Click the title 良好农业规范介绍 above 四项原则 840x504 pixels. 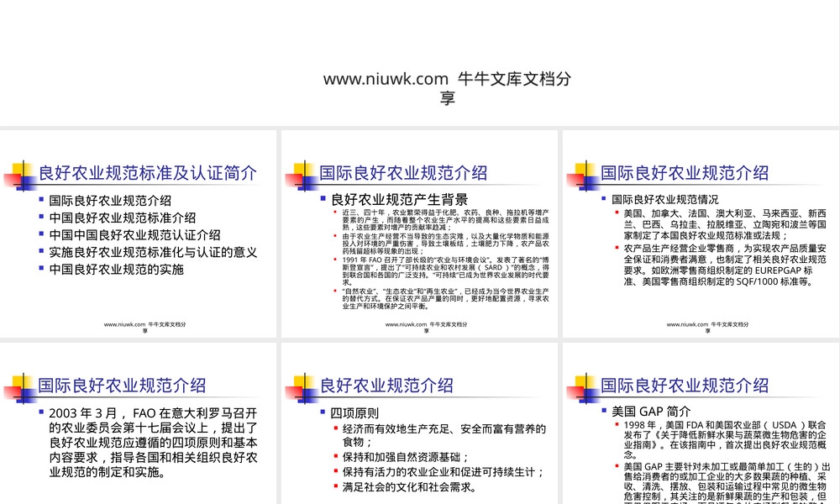[x=386, y=386]
